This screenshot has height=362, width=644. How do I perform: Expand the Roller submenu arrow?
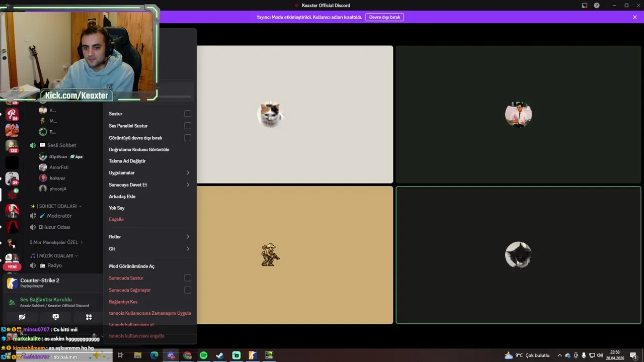coord(188,237)
